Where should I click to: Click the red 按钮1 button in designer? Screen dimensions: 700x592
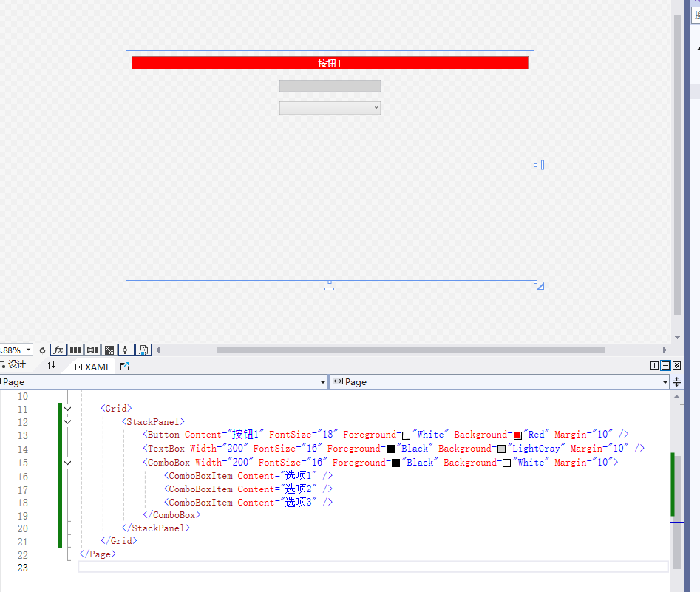click(x=330, y=63)
